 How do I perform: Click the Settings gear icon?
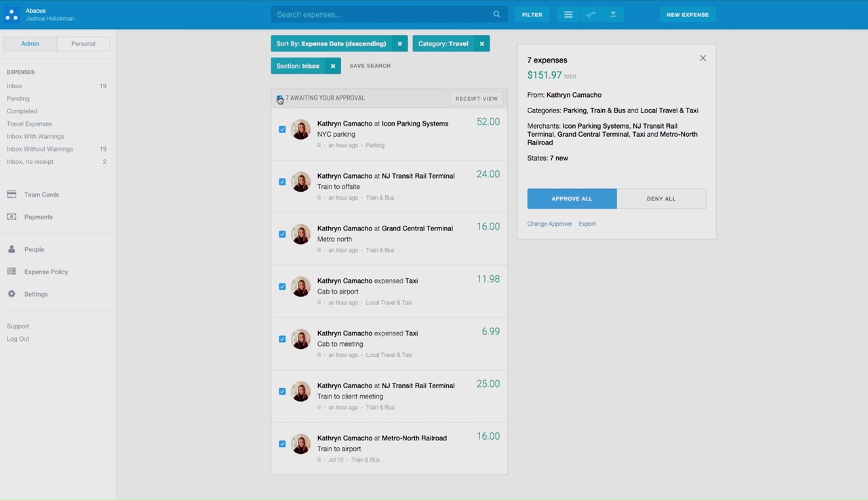pyautogui.click(x=12, y=294)
